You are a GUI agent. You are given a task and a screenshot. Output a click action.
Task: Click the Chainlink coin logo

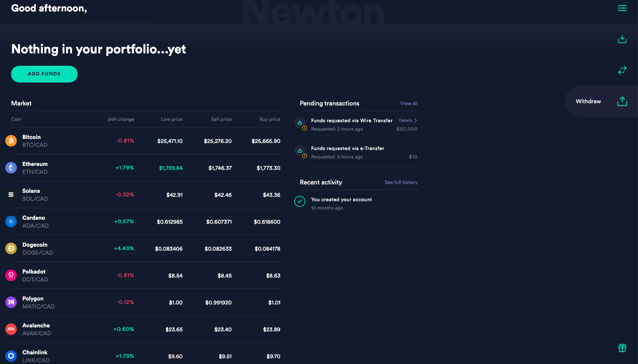[11, 356]
